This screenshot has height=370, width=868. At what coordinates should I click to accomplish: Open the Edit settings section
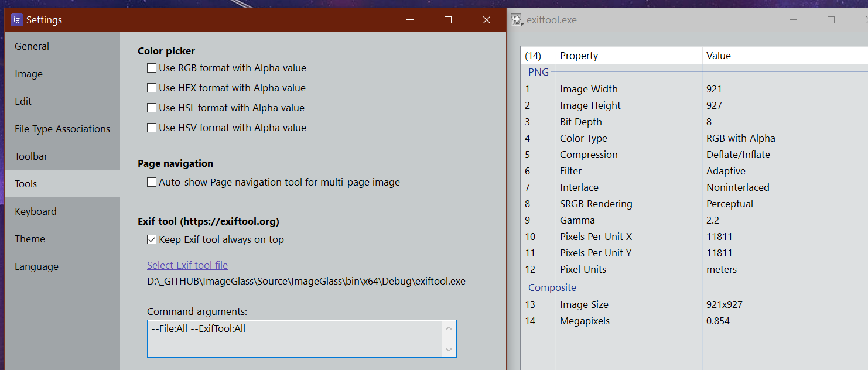(x=23, y=101)
